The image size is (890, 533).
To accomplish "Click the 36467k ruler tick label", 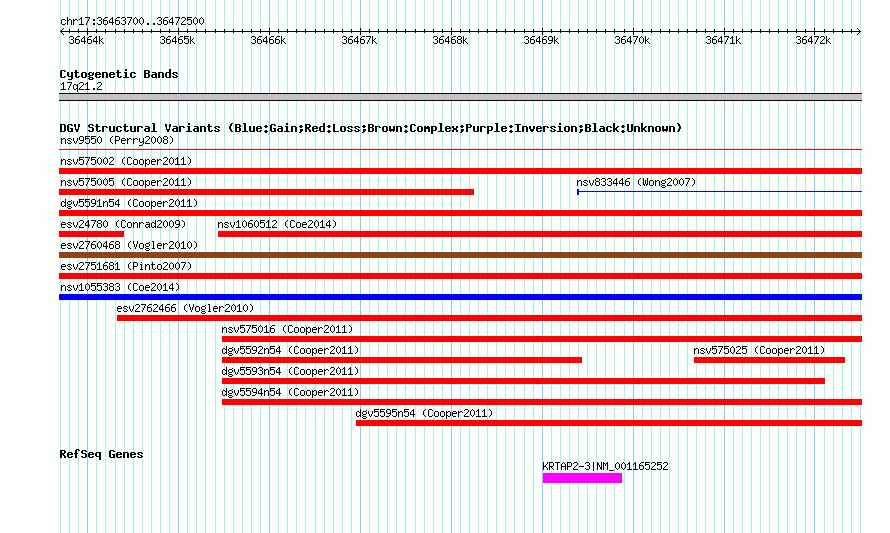I will [x=359, y=40].
